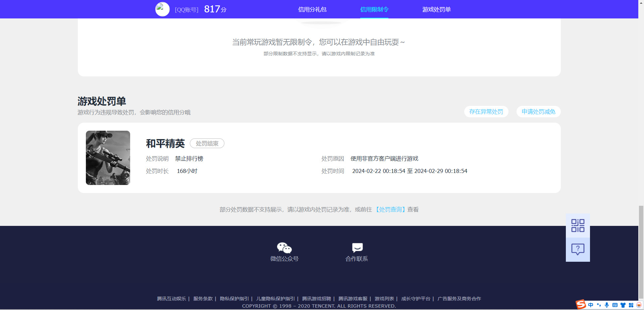The width and height of the screenshot is (644, 310).
Task: Open the Sogou skin shirt icon
Action: (623, 305)
